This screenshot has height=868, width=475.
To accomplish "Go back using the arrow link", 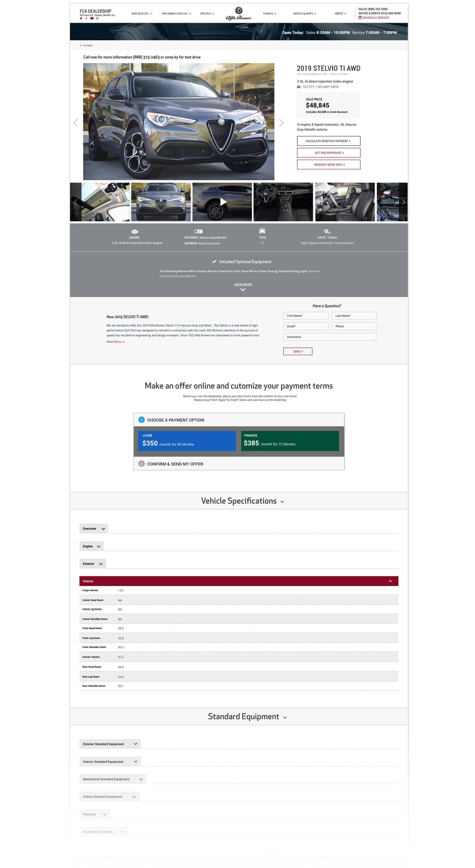I will [86, 45].
